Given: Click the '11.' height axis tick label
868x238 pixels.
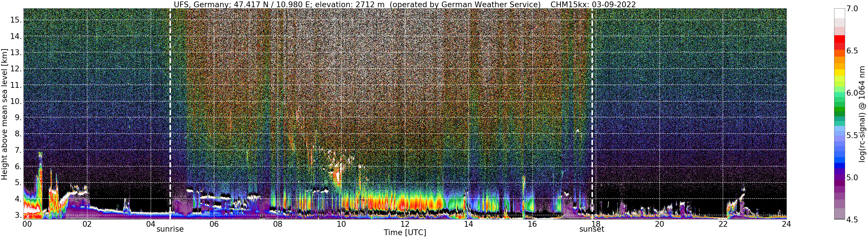Looking at the screenshot, I should (16, 85).
